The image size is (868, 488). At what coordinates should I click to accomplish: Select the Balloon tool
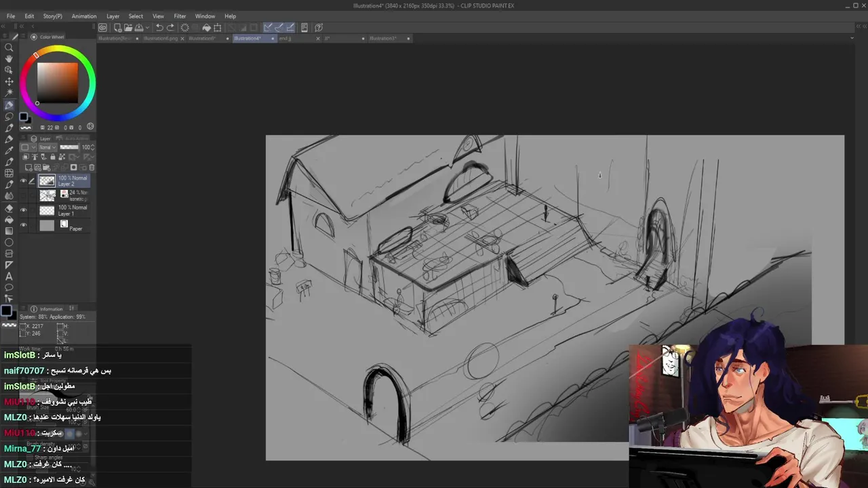[x=9, y=287]
